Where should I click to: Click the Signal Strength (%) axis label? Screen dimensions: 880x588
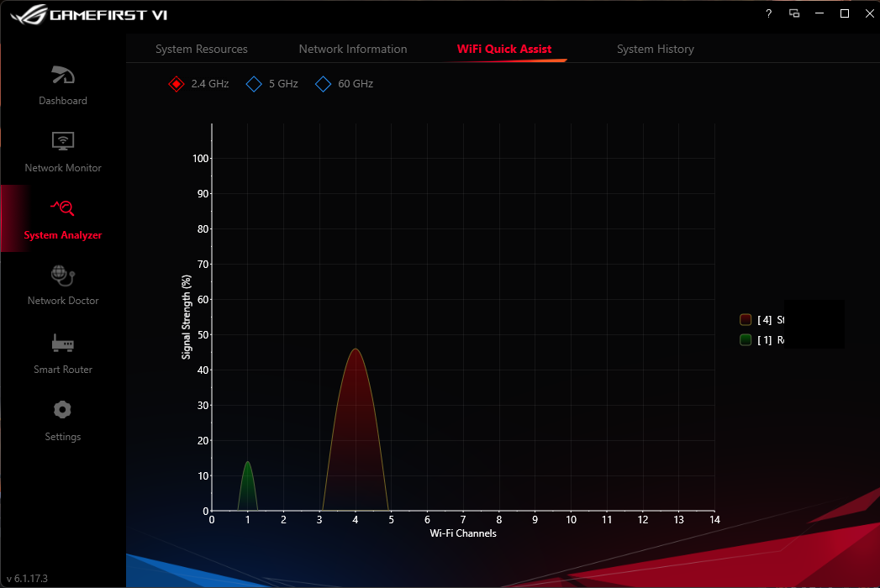pos(187,317)
